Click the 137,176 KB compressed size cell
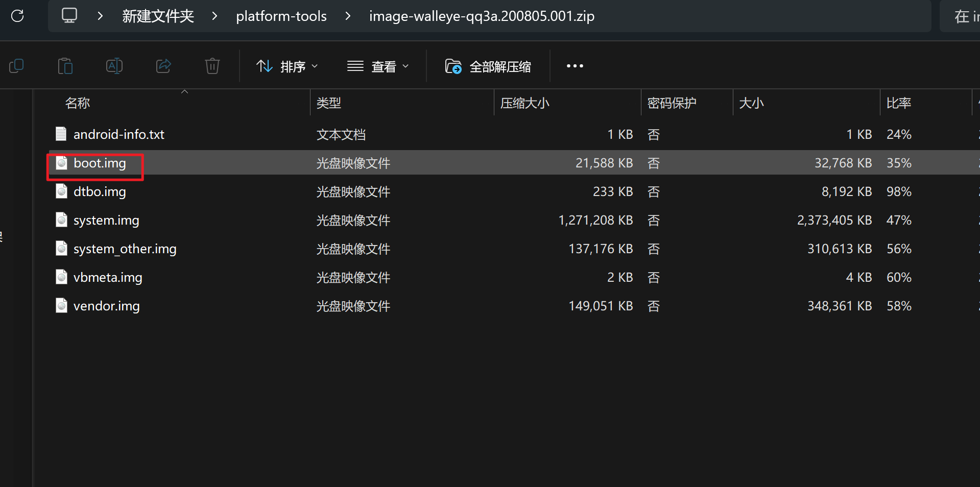The width and height of the screenshot is (980, 487). click(601, 249)
